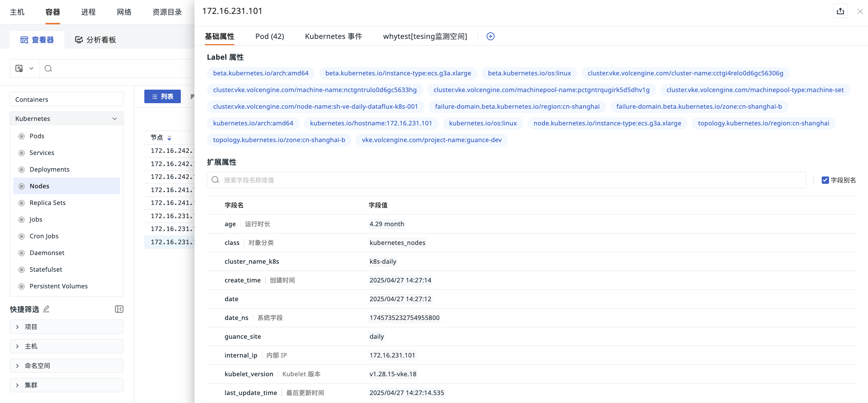Switch to 主机 top navigation tab
Image resolution: width=868 pixels, height=403 pixels.
pyautogui.click(x=17, y=12)
